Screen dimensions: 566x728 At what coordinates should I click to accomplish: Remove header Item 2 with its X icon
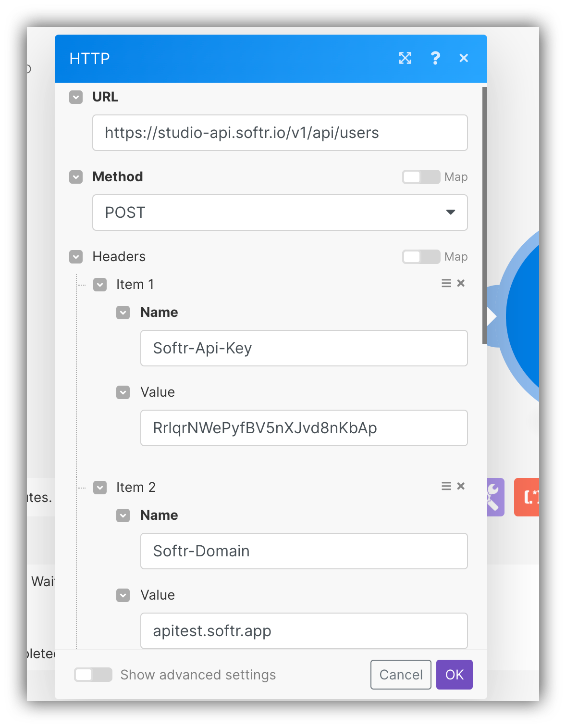coord(460,486)
